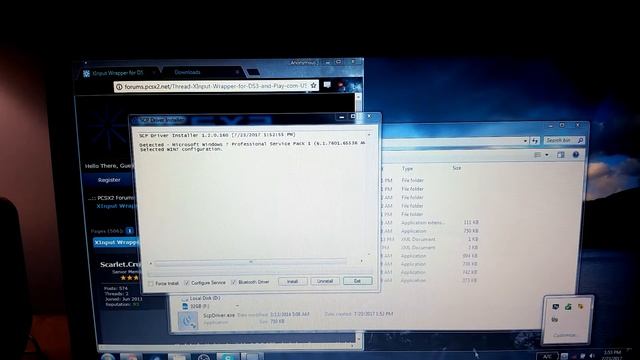Click the Uninstall button in SCP Driver Installer
The height and width of the screenshot is (360, 640).
click(x=325, y=281)
